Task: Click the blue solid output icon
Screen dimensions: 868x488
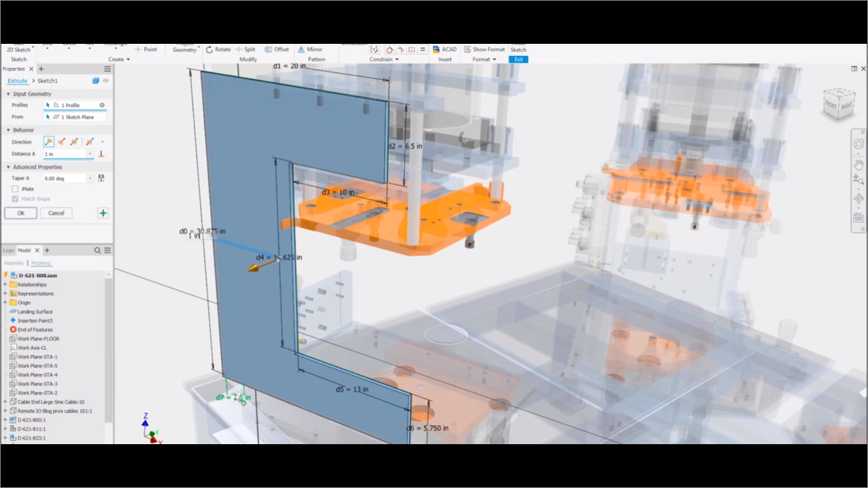Action: 95,81
